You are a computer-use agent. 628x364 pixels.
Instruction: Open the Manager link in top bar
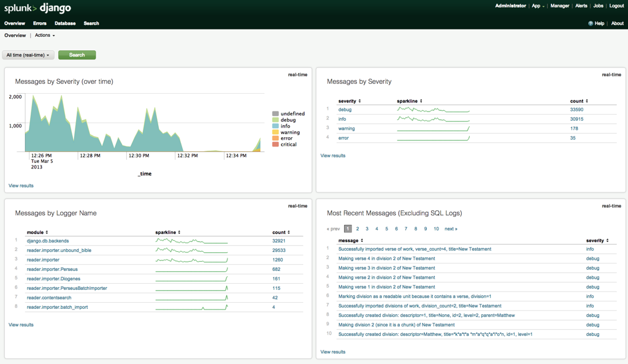559,6
